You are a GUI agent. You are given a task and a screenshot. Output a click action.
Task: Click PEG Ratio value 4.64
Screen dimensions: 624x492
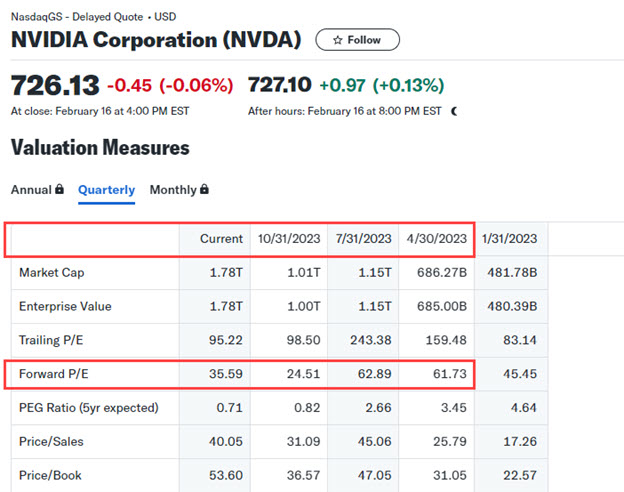click(523, 408)
